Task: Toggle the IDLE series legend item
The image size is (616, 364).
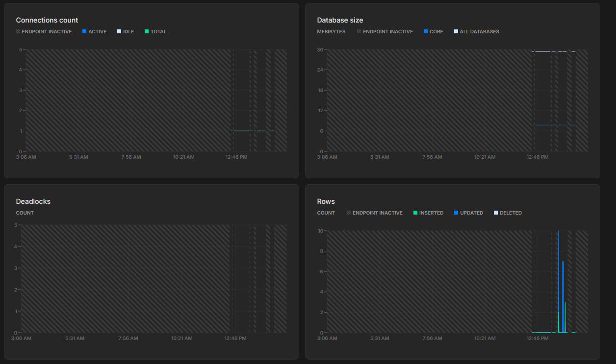Action: pyautogui.click(x=126, y=32)
